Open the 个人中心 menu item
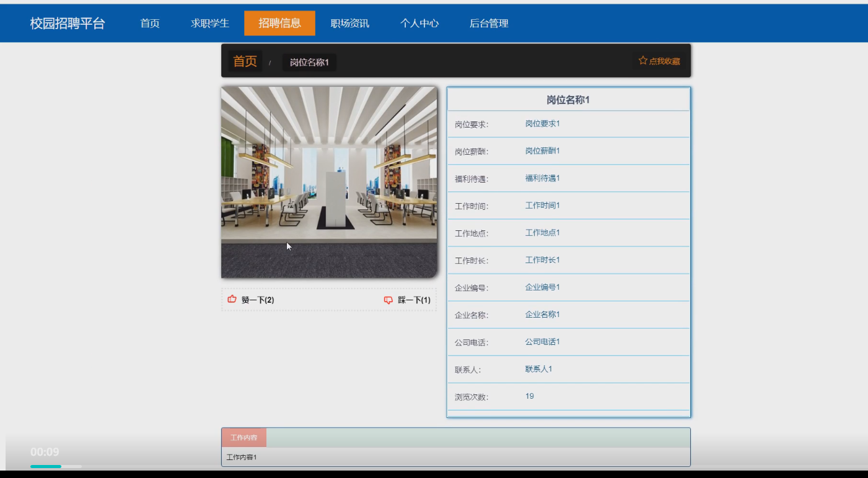 [x=419, y=24]
